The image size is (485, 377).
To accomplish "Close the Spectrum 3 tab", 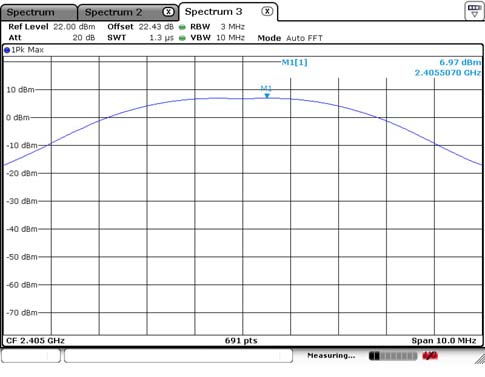I will [x=267, y=11].
